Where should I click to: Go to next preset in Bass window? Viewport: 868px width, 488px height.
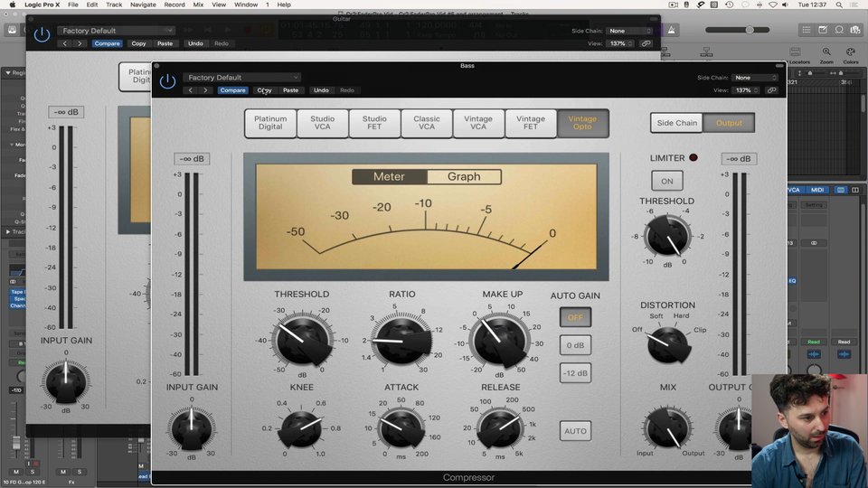click(205, 90)
